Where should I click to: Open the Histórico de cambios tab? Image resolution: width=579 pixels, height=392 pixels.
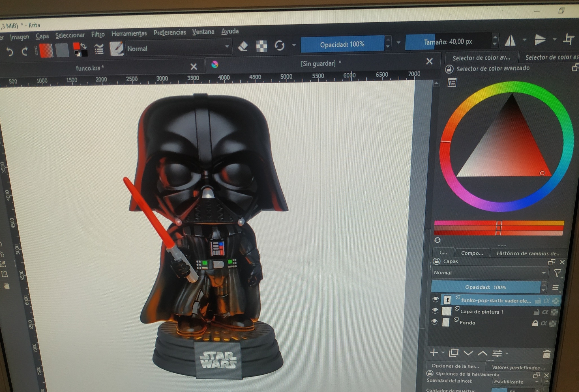tap(528, 253)
